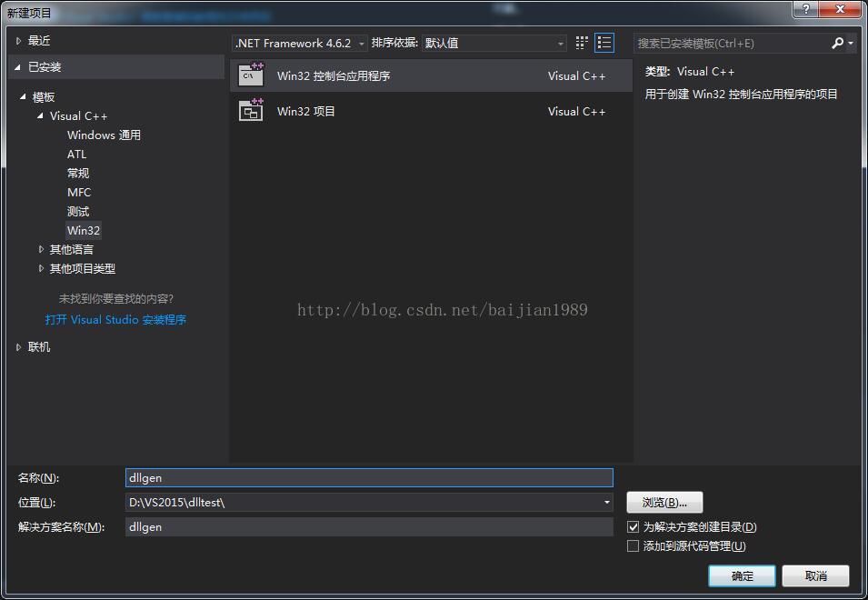Switch to small icons list view
The height and width of the screenshot is (600, 868).
point(604,43)
